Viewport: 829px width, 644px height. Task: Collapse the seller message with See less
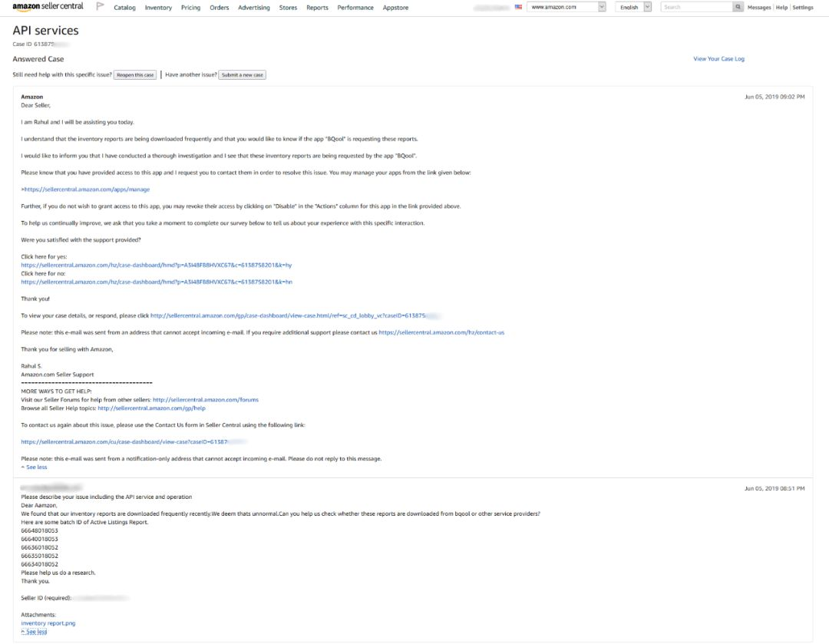tap(34, 632)
